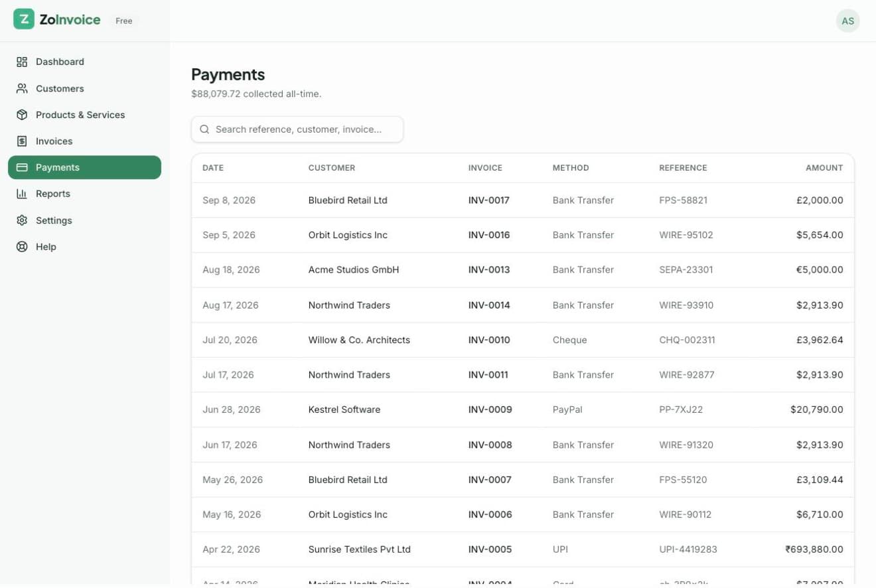Open invoice INV-0017 link
The height and width of the screenshot is (588, 876).
click(x=489, y=200)
